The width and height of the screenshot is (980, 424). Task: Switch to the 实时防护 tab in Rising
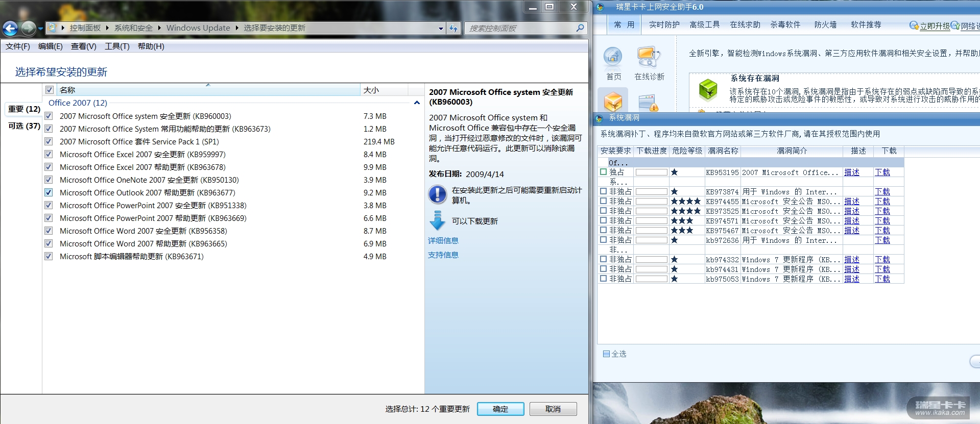pyautogui.click(x=664, y=24)
